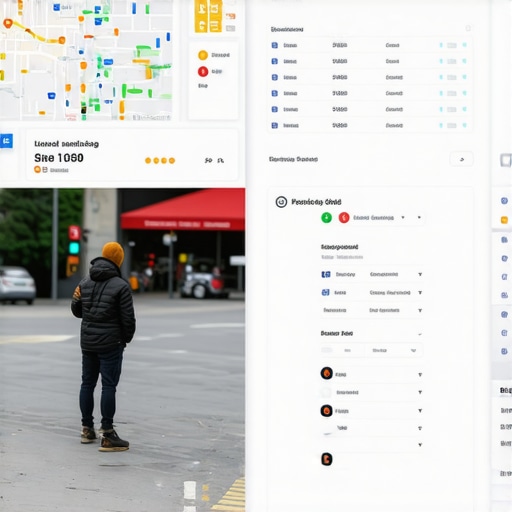The width and height of the screenshot is (512, 512).
Task: Select the first orange avatar in the list
Action: [327, 373]
